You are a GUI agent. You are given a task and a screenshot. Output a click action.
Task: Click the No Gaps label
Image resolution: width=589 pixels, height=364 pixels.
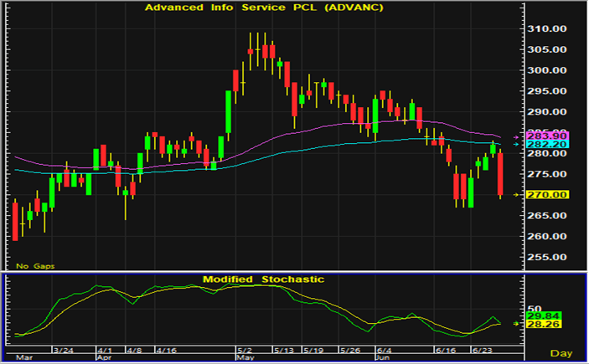click(34, 264)
